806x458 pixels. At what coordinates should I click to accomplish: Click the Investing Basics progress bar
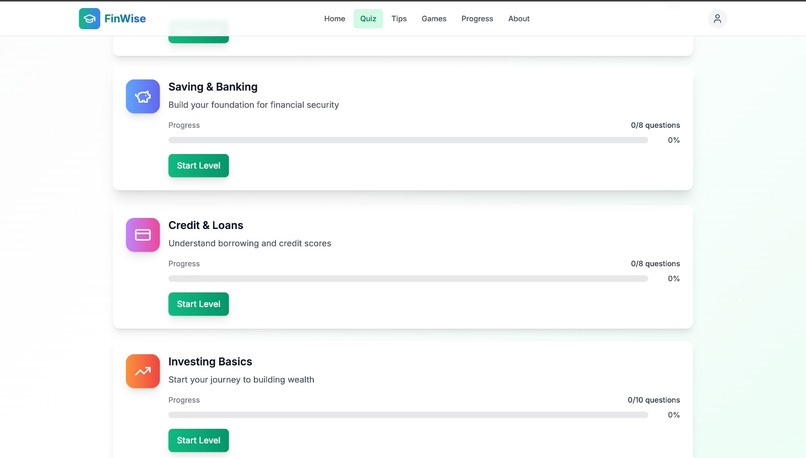point(408,415)
